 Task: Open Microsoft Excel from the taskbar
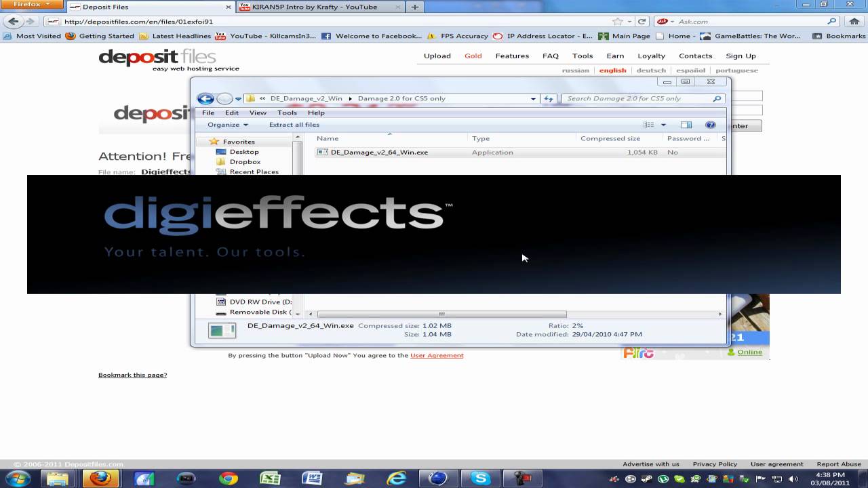271,479
